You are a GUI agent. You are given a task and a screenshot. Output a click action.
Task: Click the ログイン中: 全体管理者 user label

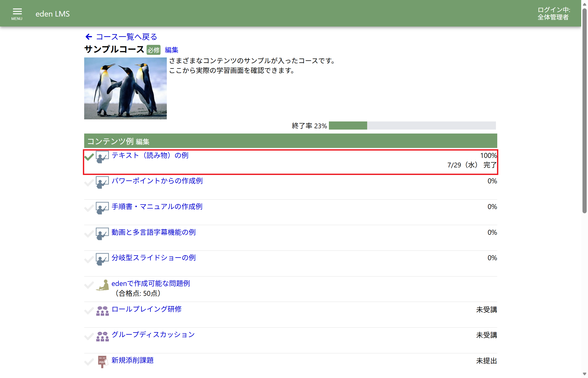click(554, 13)
